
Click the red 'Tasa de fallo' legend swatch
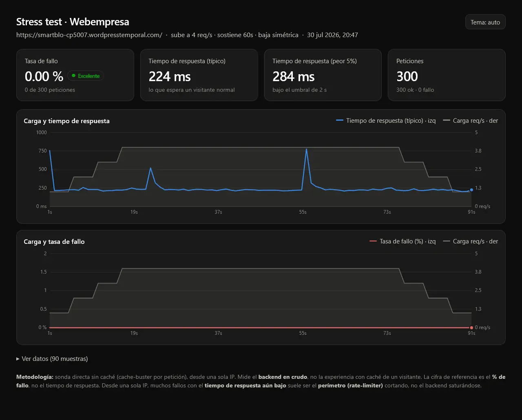click(x=373, y=241)
